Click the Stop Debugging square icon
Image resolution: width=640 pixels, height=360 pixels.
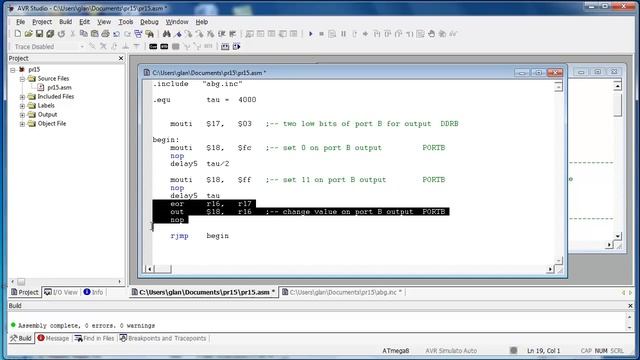click(x=321, y=34)
